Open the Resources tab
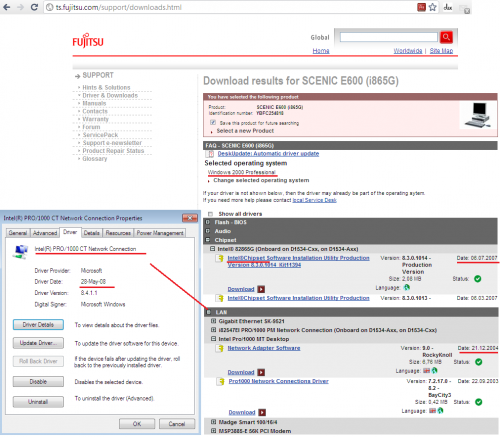 pyautogui.click(x=118, y=233)
